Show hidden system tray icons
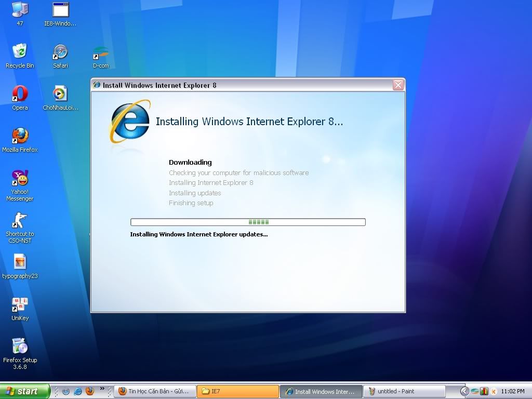 [x=464, y=391]
